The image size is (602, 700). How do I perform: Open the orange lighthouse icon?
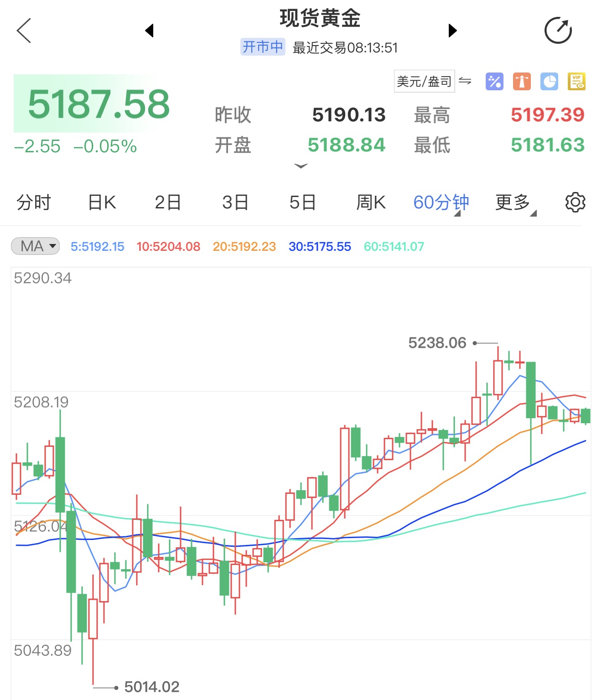click(522, 82)
